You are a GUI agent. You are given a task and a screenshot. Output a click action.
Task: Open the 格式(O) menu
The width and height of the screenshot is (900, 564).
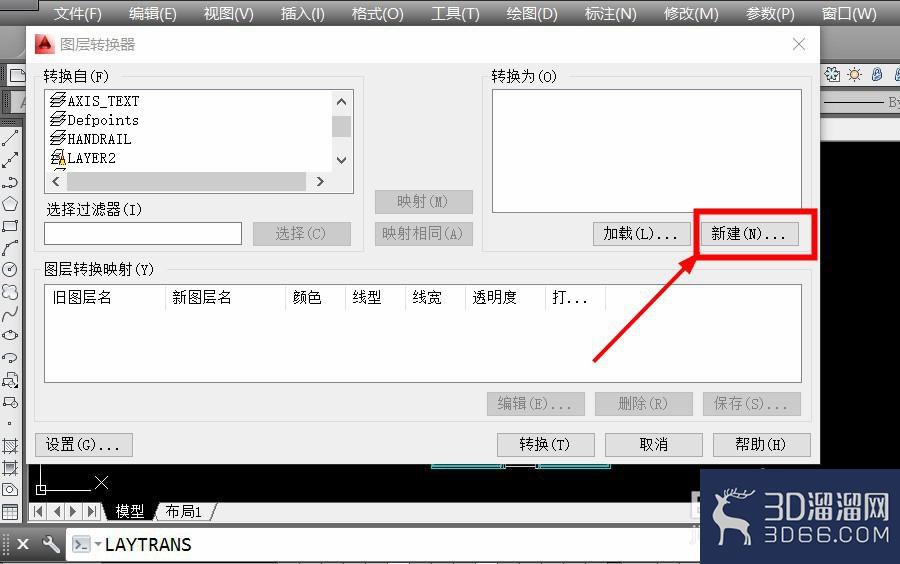tap(378, 13)
